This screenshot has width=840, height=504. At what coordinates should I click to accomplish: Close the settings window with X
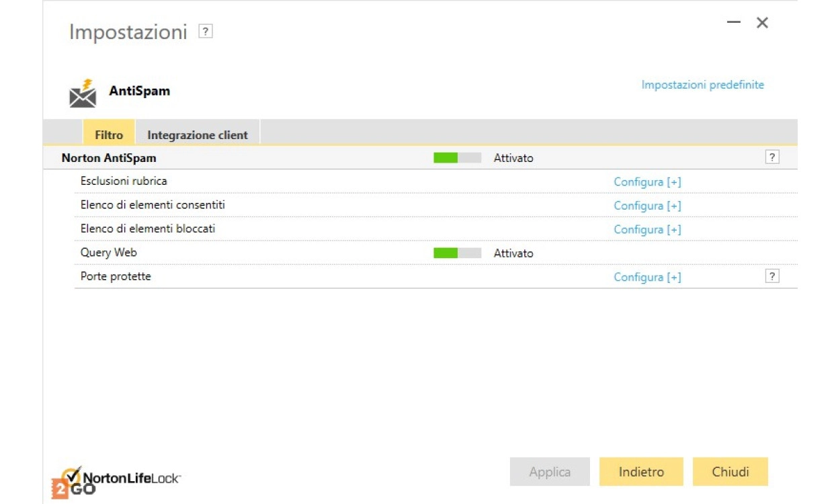pyautogui.click(x=762, y=23)
